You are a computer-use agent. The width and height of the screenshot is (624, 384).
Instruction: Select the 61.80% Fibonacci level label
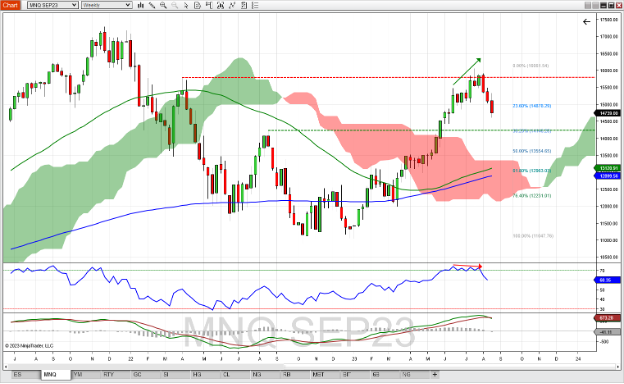pyautogui.click(x=532, y=171)
